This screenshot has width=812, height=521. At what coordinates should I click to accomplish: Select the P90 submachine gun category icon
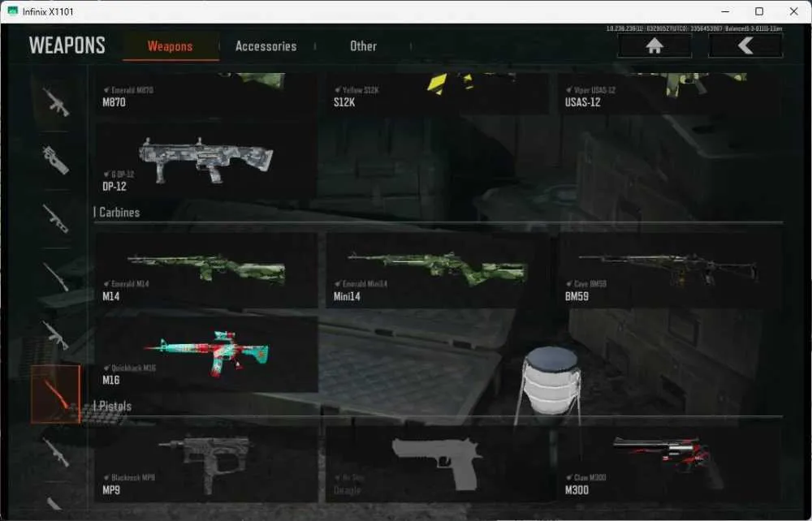point(55,160)
